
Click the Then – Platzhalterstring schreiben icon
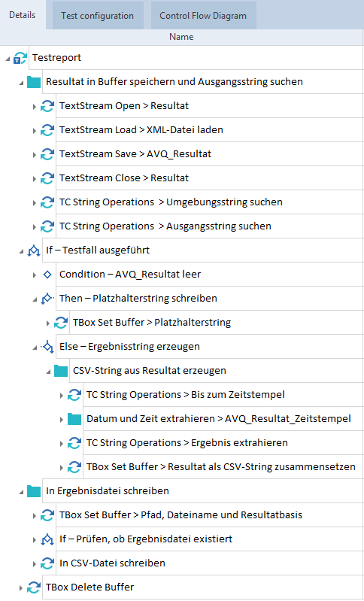point(47,299)
